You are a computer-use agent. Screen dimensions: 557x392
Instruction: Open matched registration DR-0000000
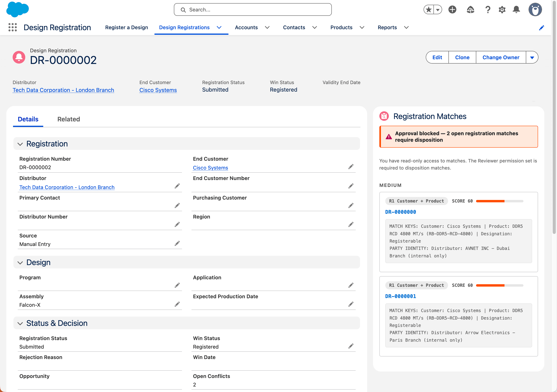point(400,212)
